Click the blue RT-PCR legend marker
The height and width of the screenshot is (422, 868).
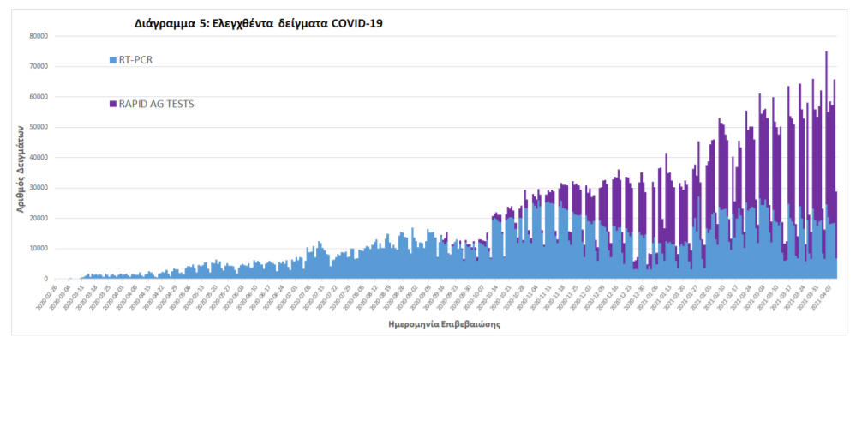[113, 60]
